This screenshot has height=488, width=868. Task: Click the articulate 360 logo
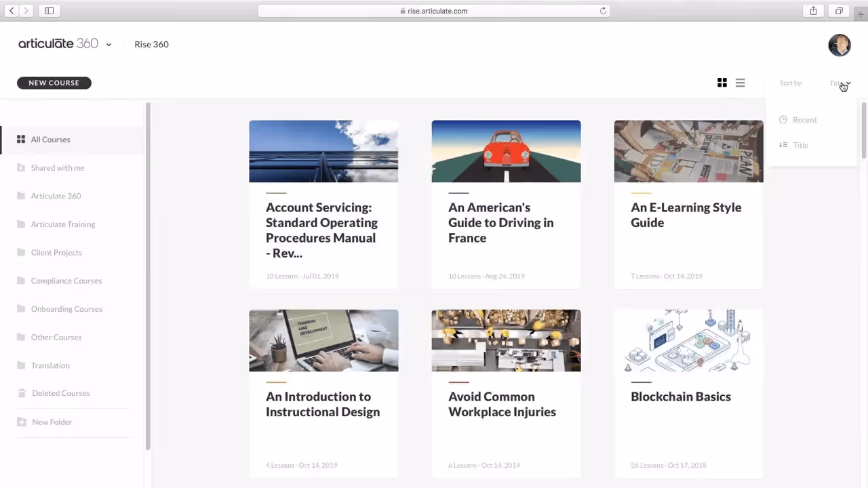pos(58,44)
